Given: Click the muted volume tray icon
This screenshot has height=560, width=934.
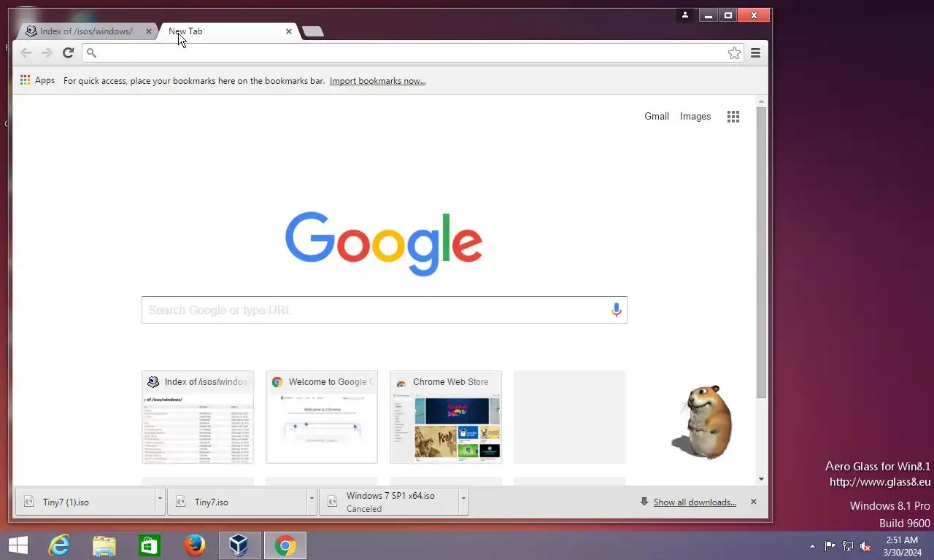Looking at the screenshot, I should 865,546.
